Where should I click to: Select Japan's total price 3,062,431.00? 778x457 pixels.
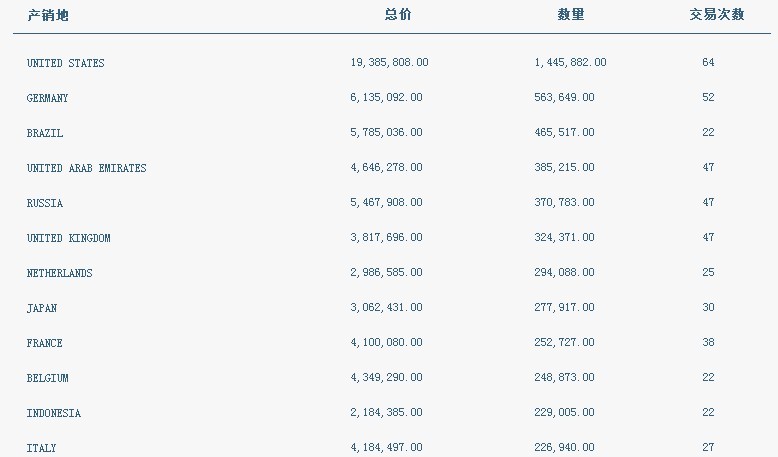click(386, 307)
